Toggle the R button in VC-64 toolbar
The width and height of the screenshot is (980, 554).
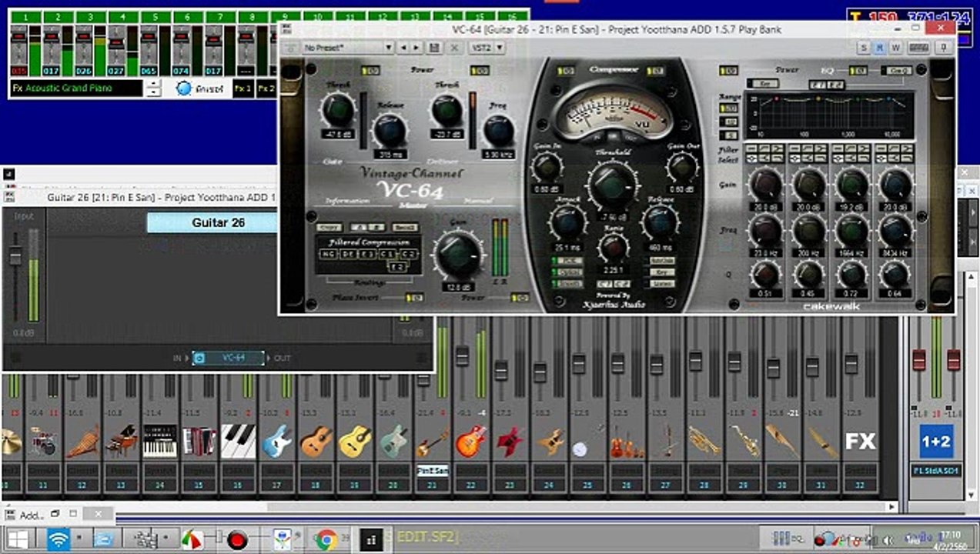(880, 48)
